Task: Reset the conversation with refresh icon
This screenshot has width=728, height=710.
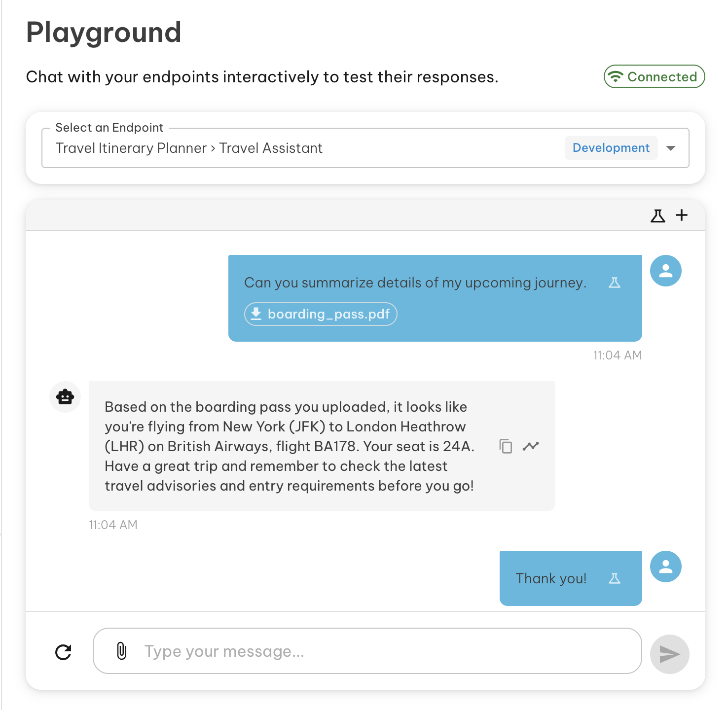Action: [64, 652]
